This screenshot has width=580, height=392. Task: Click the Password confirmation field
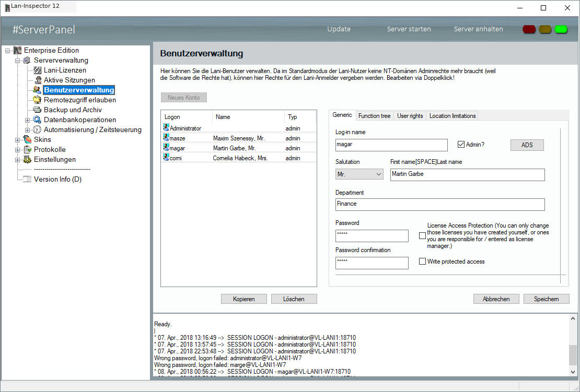tap(372, 263)
